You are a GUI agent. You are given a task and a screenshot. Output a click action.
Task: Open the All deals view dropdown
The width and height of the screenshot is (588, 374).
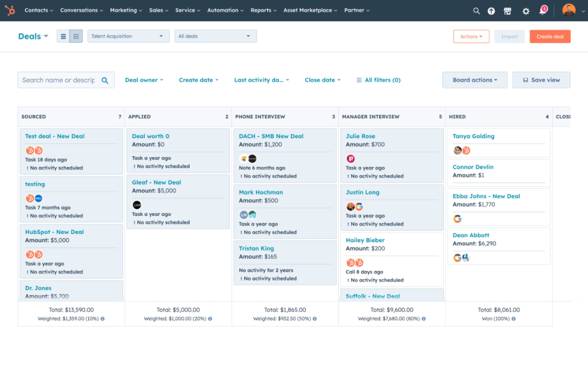(215, 36)
